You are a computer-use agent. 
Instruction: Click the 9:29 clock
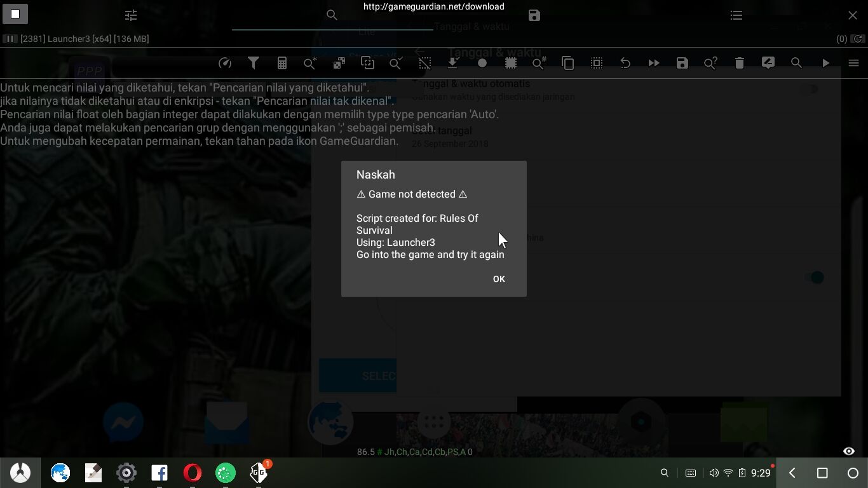(x=761, y=473)
